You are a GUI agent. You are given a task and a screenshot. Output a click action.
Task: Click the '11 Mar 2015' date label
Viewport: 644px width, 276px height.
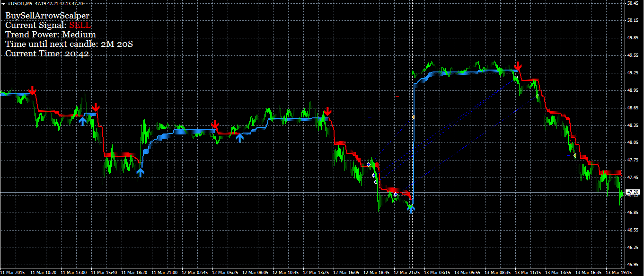pos(12,273)
